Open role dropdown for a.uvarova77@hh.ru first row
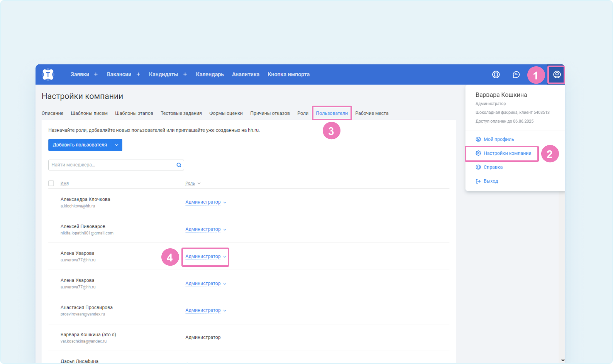The image size is (613, 364). coord(206,256)
